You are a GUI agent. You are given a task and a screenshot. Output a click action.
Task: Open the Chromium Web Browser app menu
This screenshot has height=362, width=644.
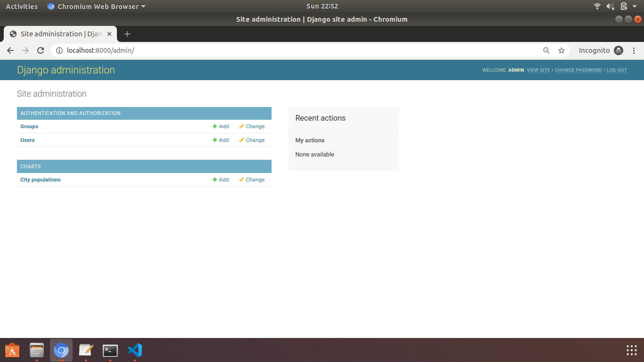pos(97,7)
